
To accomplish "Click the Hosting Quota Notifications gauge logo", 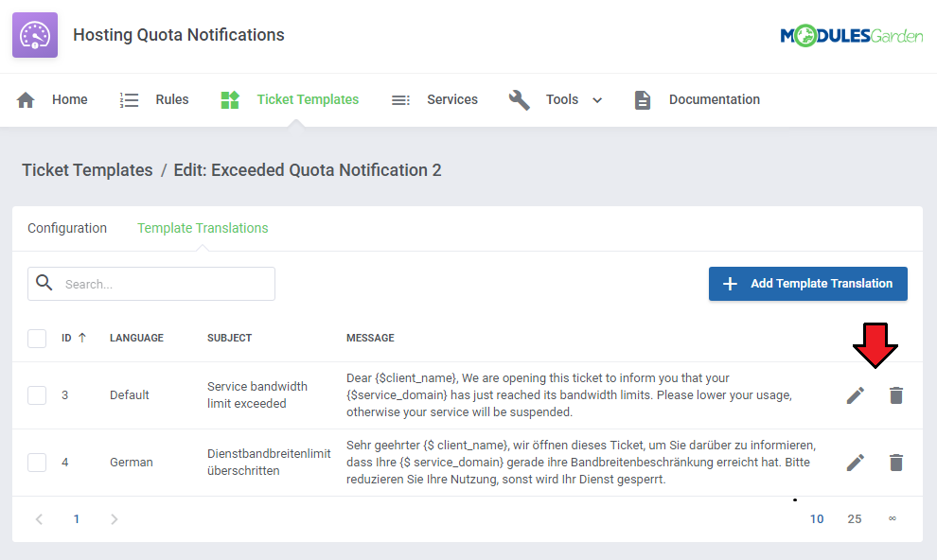I will tap(35, 35).
